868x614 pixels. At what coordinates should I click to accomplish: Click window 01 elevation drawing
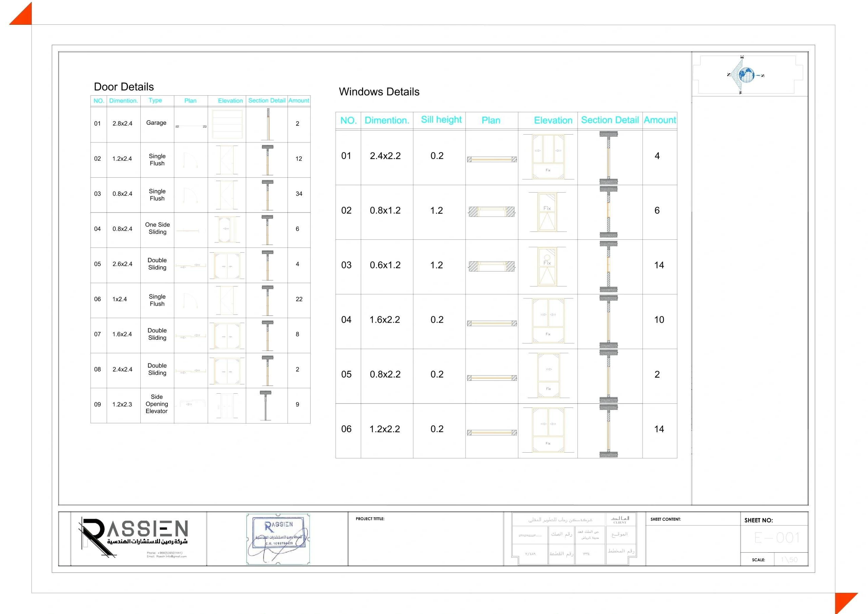[x=548, y=157]
